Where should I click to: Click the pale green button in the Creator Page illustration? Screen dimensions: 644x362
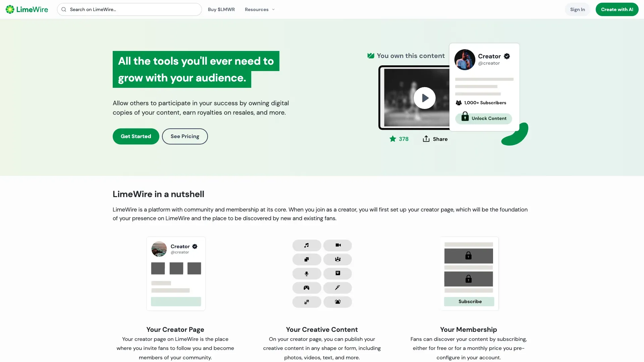pos(176,302)
